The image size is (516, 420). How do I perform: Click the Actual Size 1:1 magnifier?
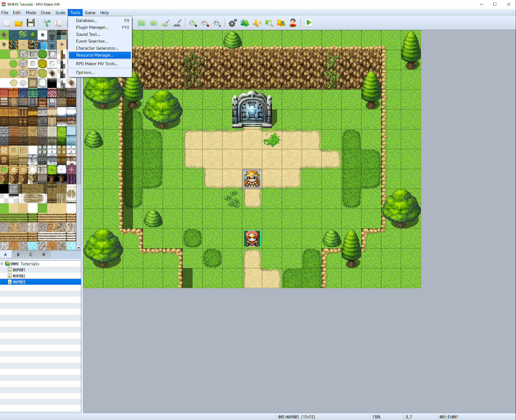click(x=217, y=23)
